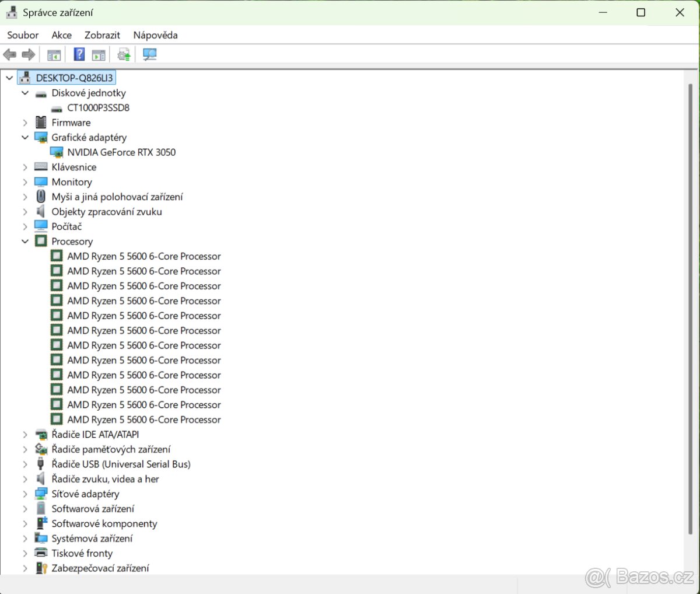
Task: Open the Zobrazit menu
Action: pyautogui.click(x=102, y=35)
